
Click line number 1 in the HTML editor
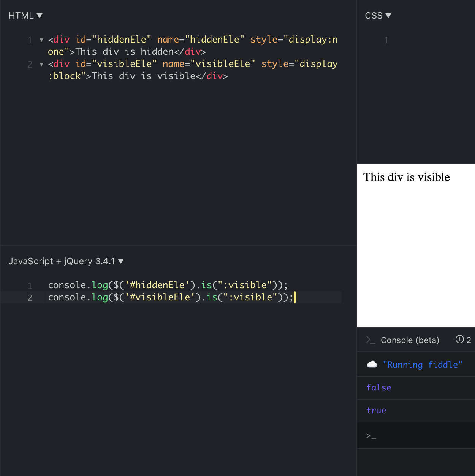click(30, 40)
